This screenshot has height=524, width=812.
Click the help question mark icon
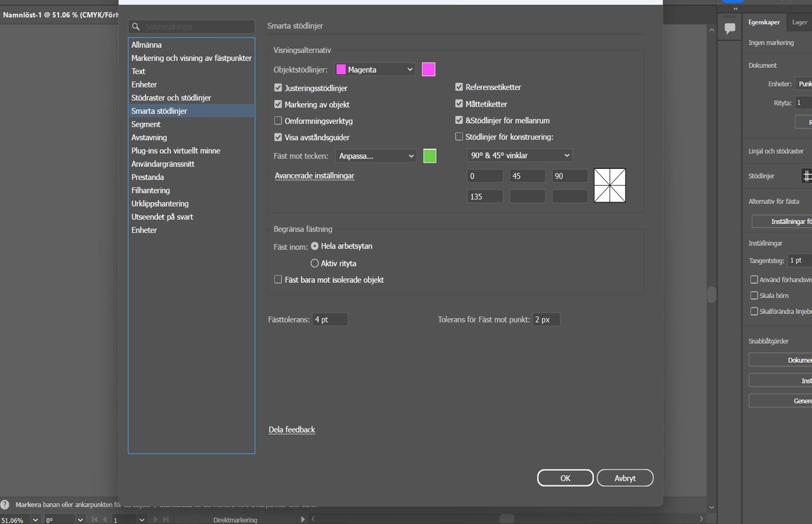pos(5,505)
